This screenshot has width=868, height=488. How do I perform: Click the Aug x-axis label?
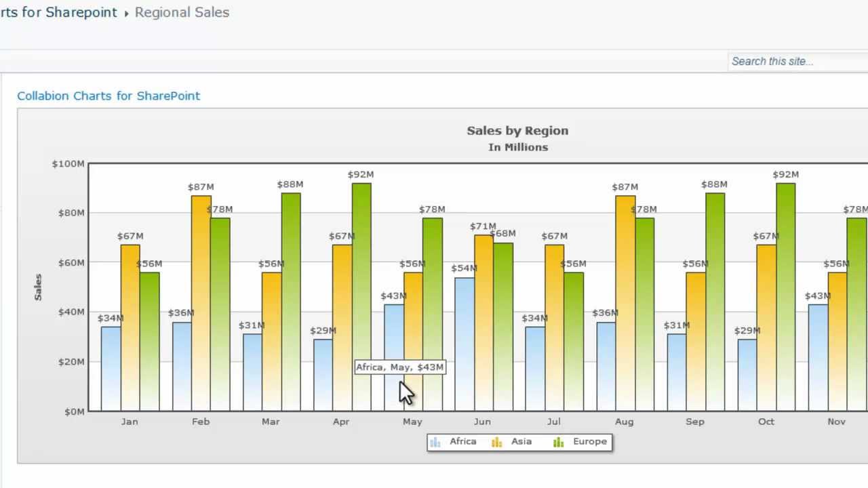pos(624,422)
